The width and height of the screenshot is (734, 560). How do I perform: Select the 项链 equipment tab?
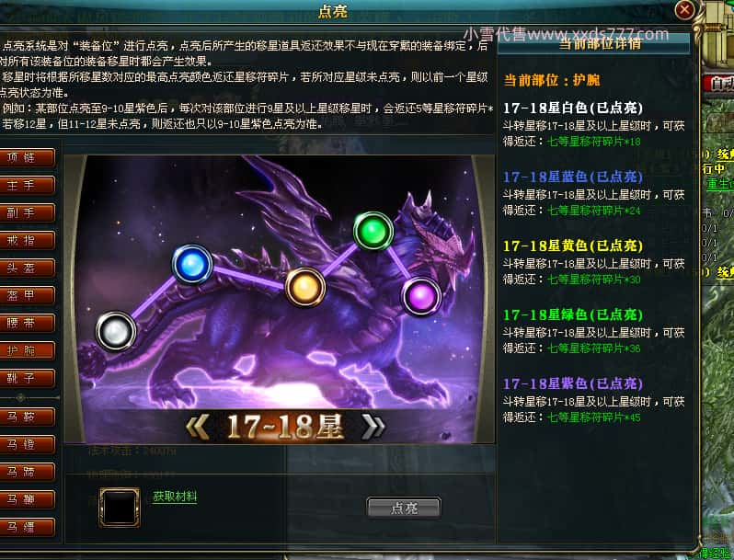coord(27,157)
